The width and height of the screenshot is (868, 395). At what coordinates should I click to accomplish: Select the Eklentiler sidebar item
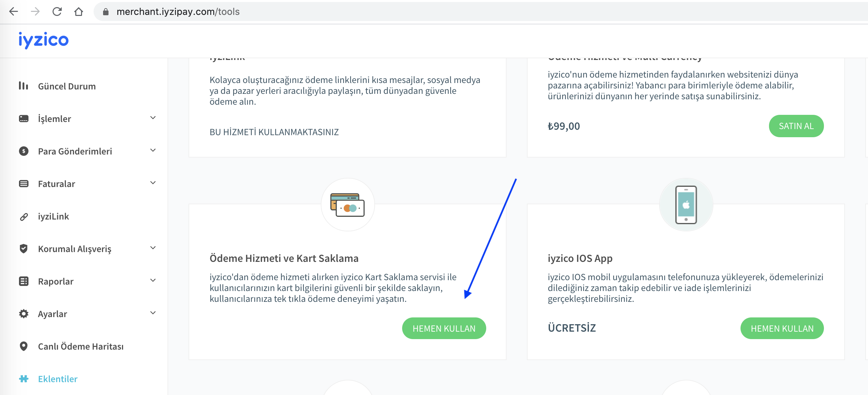58,379
